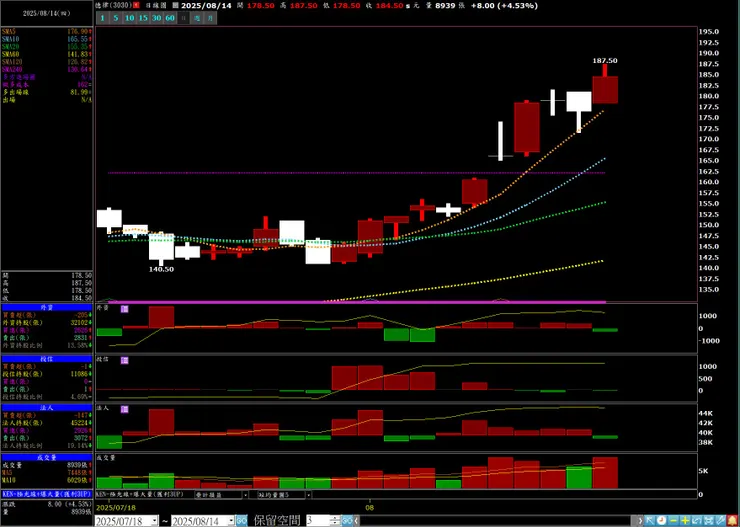
Task: Click the SMA5 row in legend
Action: coord(47,31)
